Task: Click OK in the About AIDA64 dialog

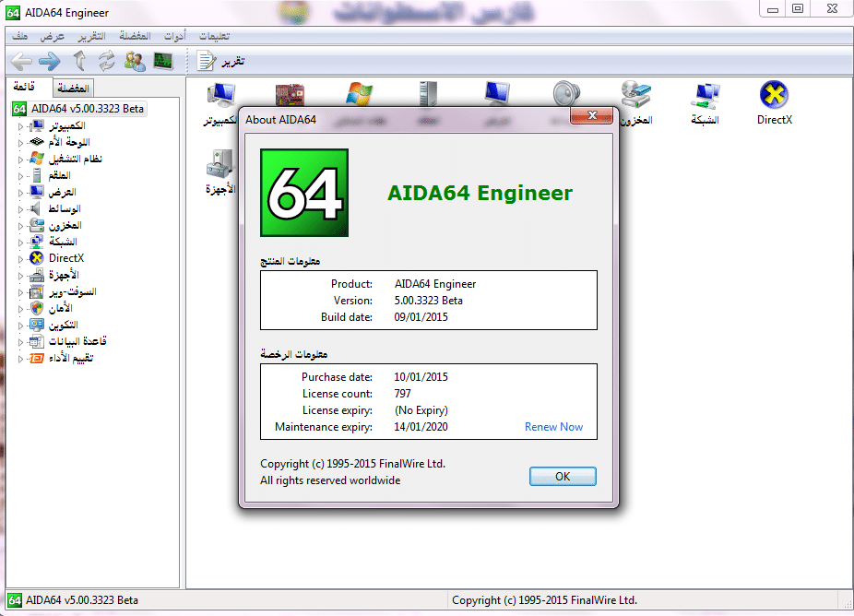Action: tap(563, 477)
